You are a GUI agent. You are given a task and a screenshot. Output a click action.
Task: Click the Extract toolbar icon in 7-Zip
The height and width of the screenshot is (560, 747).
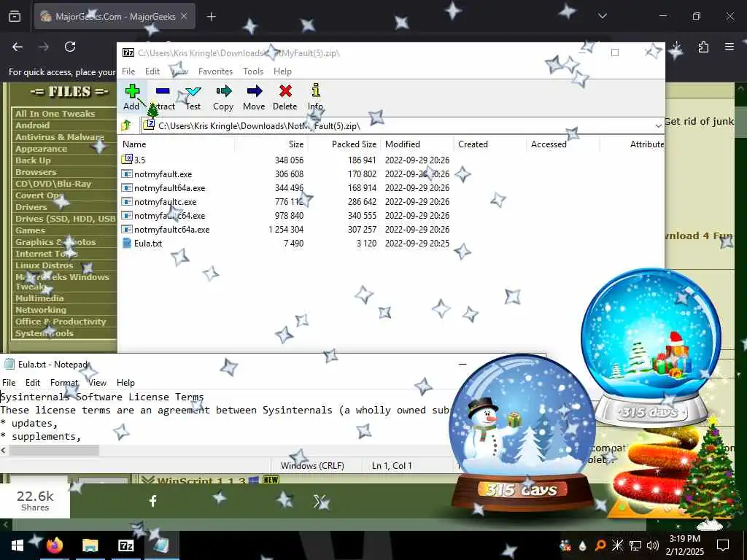point(163,97)
